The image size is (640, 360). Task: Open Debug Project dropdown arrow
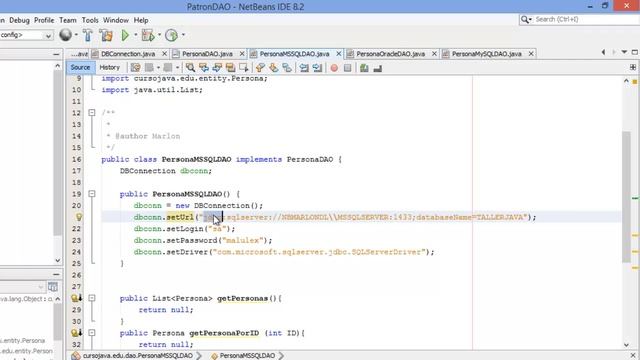(x=159, y=35)
